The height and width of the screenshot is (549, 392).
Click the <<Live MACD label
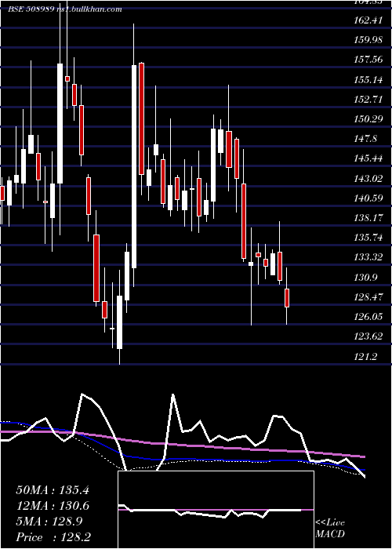tap(330, 528)
